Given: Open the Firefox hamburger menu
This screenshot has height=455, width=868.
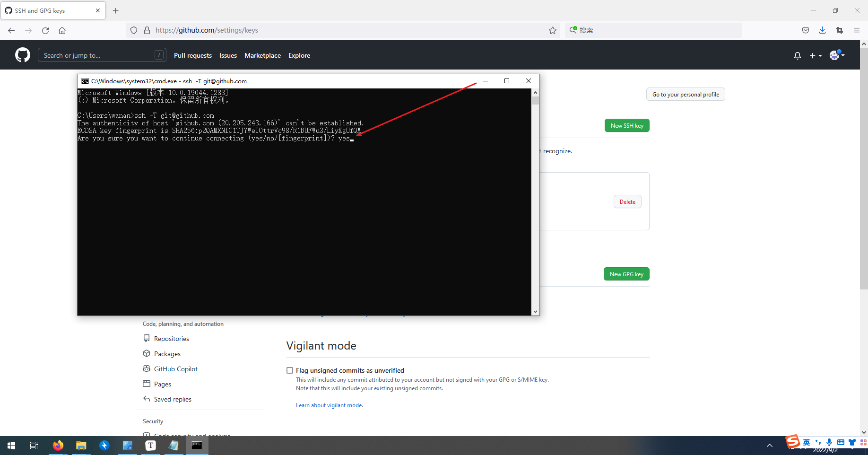Looking at the screenshot, I should point(857,30).
